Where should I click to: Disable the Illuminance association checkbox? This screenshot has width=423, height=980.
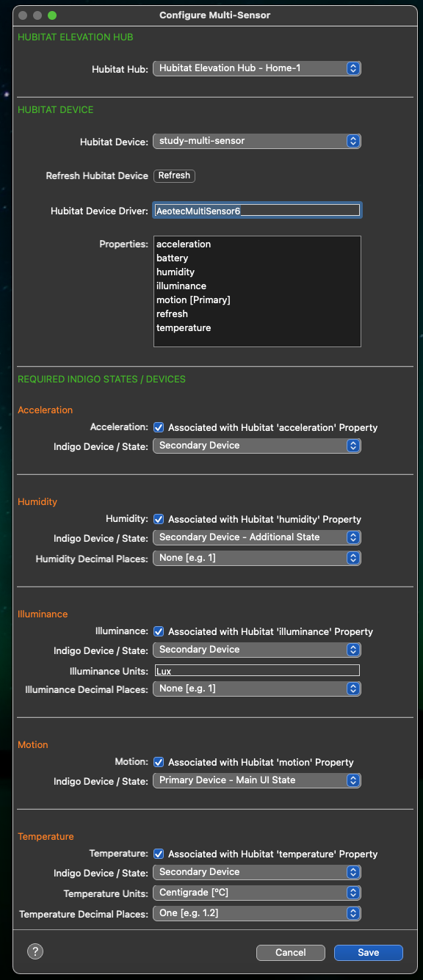[x=159, y=631]
